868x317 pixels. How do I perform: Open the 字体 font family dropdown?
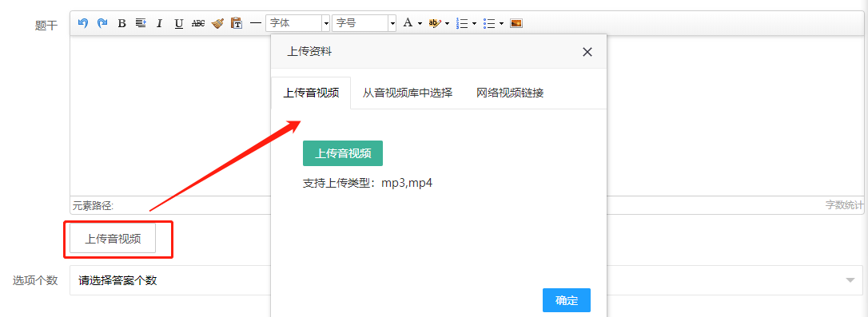tap(298, 23)
